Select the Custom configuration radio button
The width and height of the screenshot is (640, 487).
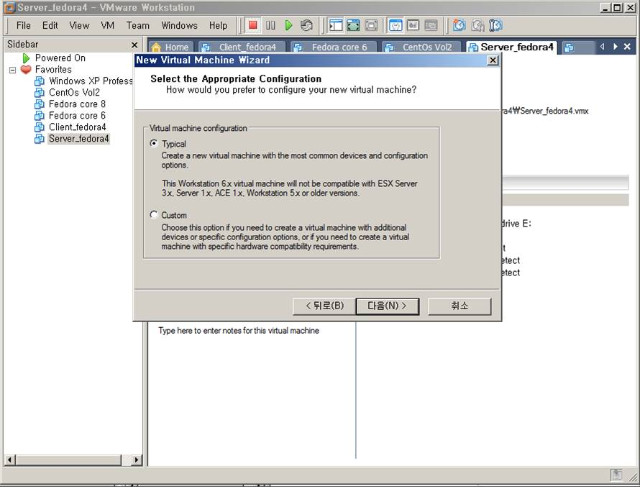(154, 215)
